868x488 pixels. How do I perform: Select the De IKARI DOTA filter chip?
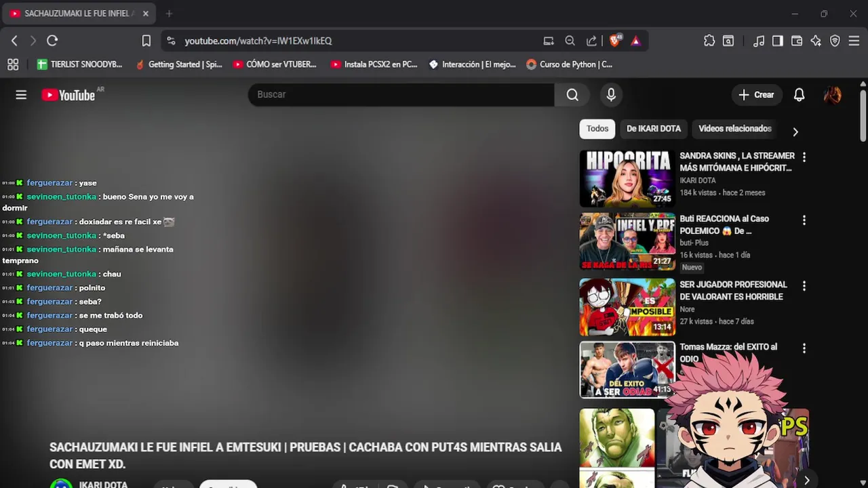(654, 128)
